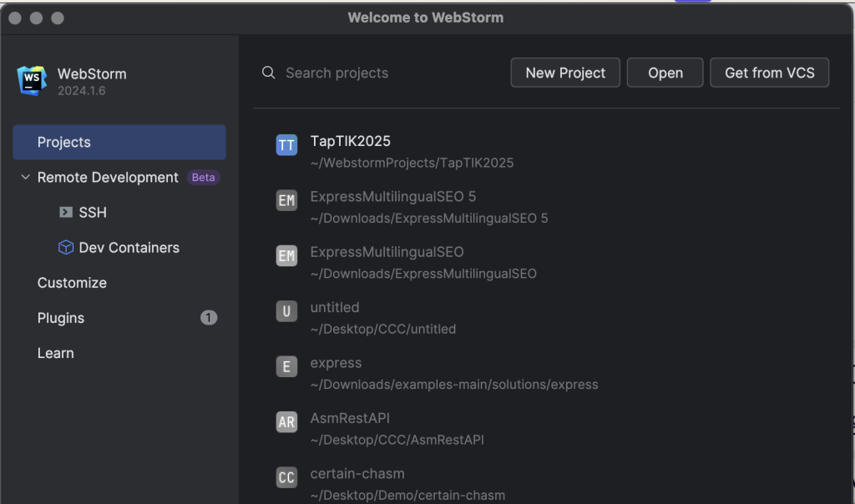855x504 pixels.
Task: Click Get from VCS button
Action: (x=769, y=73)
